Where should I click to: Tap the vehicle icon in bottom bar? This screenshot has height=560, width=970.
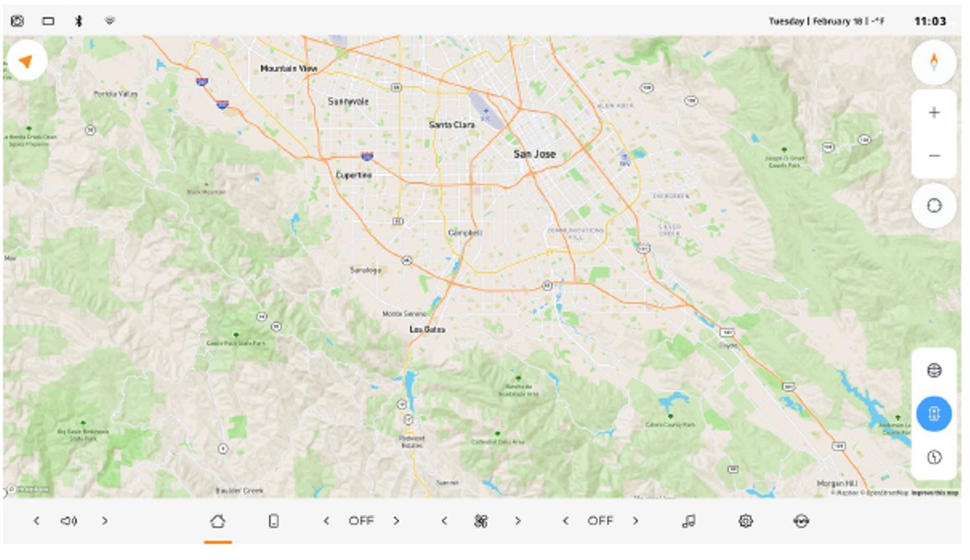coord(801,521)
